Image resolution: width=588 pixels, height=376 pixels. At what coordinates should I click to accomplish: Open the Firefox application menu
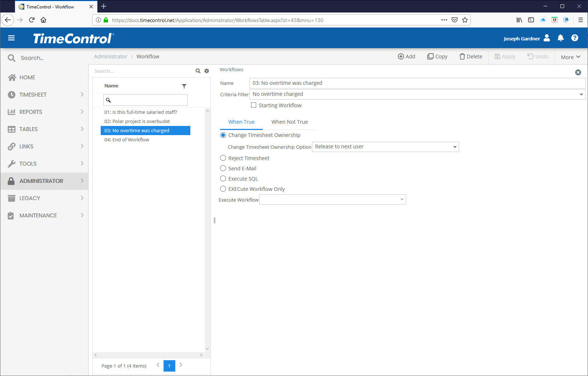pyautogui.click(x=581, y=20)
